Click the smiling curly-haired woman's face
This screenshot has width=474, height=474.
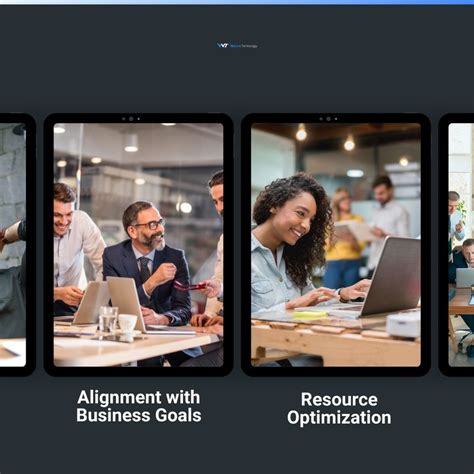tap(292, 222)
